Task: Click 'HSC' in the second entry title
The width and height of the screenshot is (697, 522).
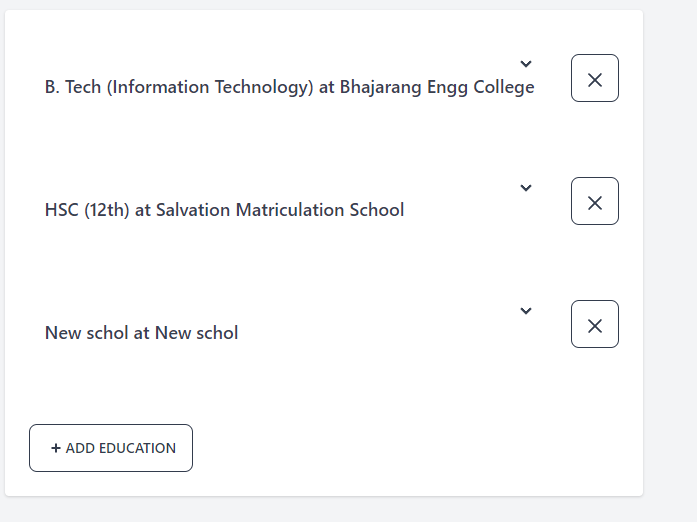Action: click(x=62, y=210)
